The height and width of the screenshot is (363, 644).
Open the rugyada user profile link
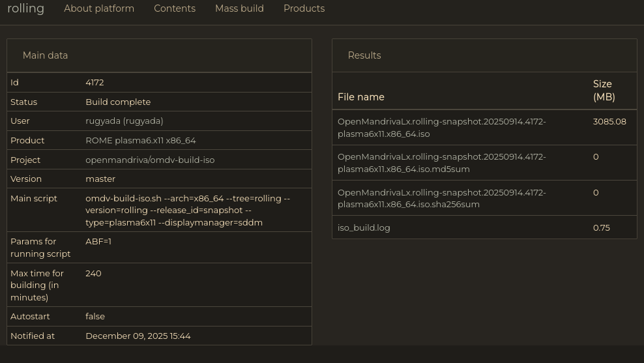pos(124,121)
